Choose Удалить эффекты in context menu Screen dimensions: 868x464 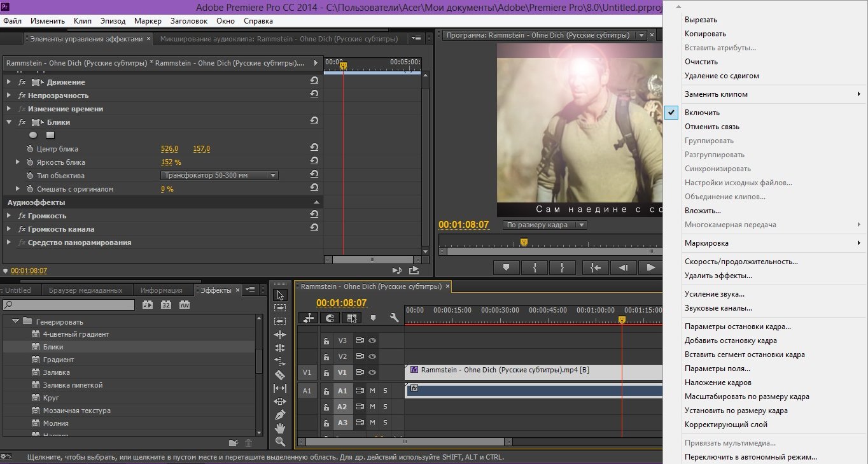point(718,276)
